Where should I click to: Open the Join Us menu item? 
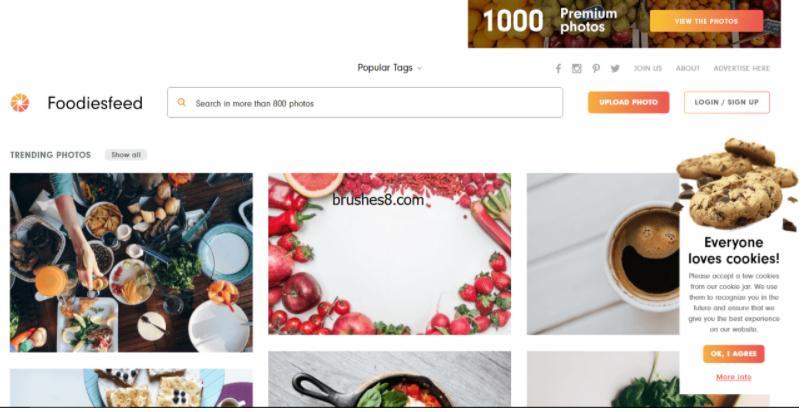648,68
